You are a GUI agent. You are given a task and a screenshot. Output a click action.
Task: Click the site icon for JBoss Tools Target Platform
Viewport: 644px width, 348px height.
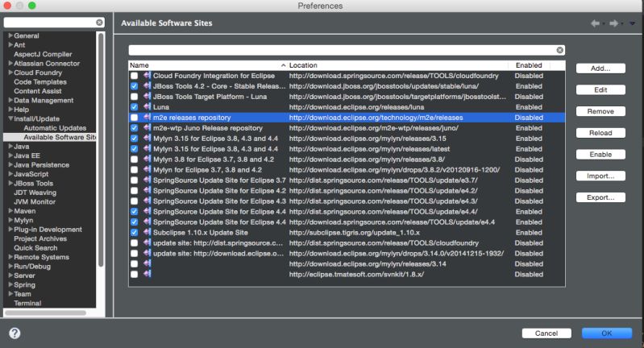click(147, 97)
